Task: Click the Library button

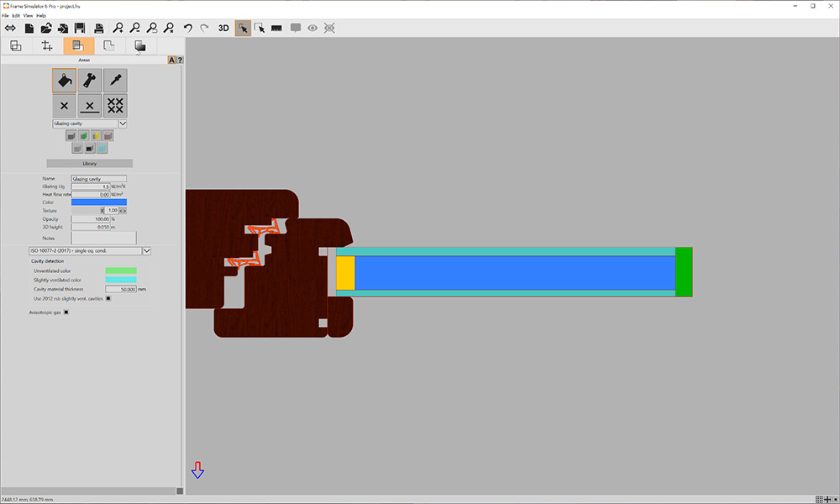Action: (x=88, y=161)
